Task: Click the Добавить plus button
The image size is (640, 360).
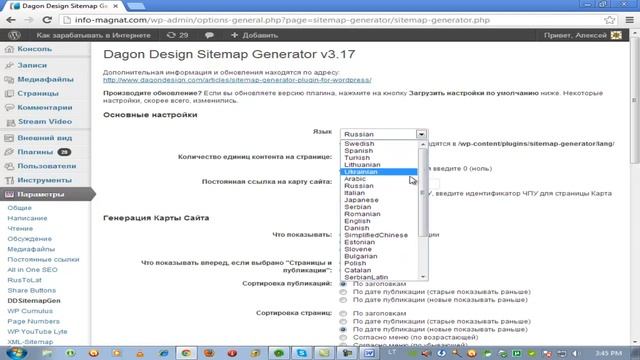Action: [254, 35]
